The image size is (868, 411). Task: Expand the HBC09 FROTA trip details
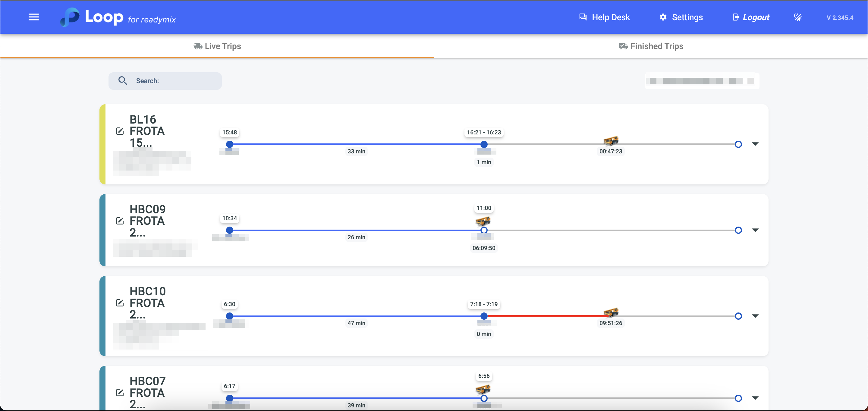coord(755,230)
